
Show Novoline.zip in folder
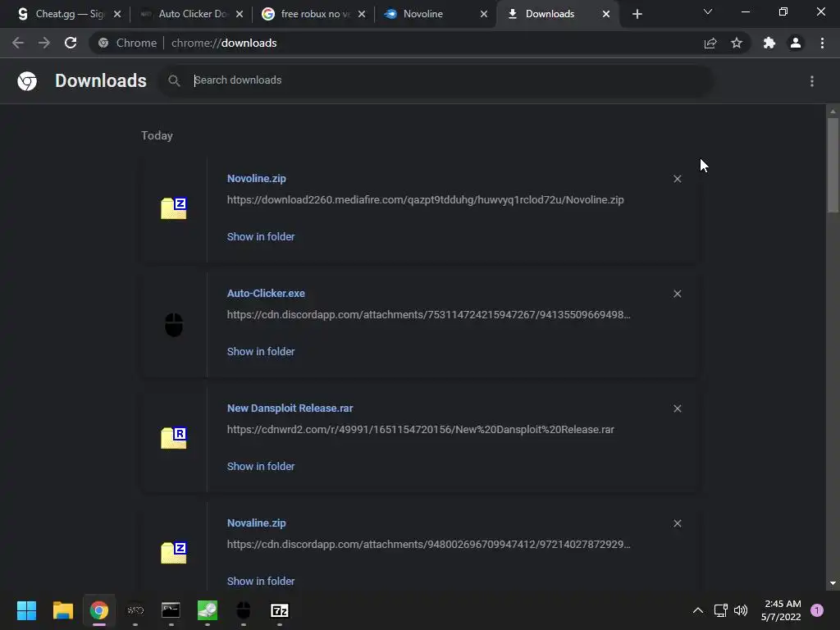tap(261, 237)
